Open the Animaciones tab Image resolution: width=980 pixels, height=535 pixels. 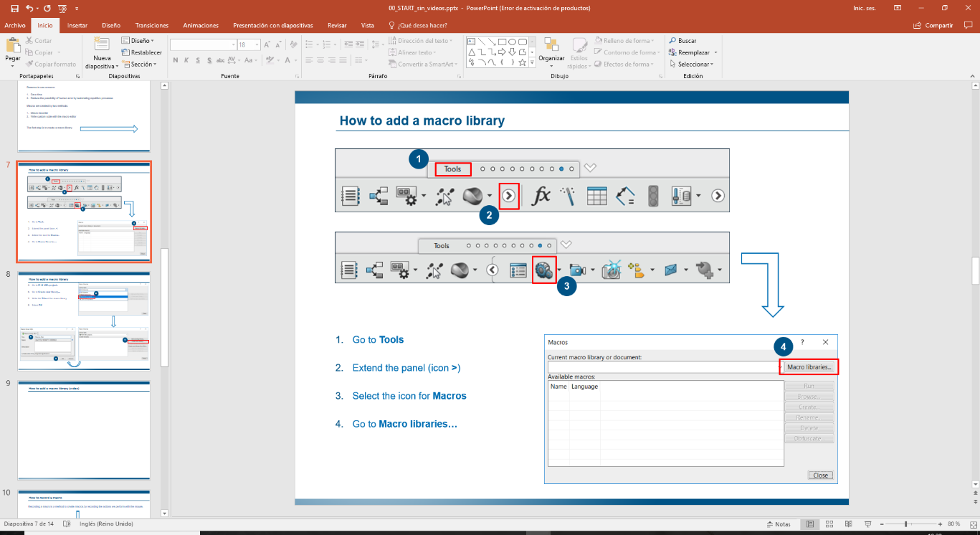pos(201,25)
